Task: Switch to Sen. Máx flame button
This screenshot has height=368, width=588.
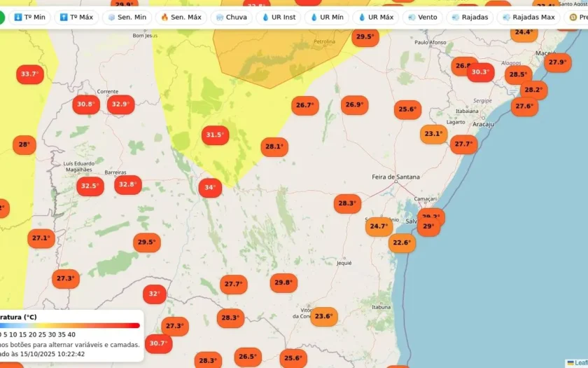Action: coord(181,18)
